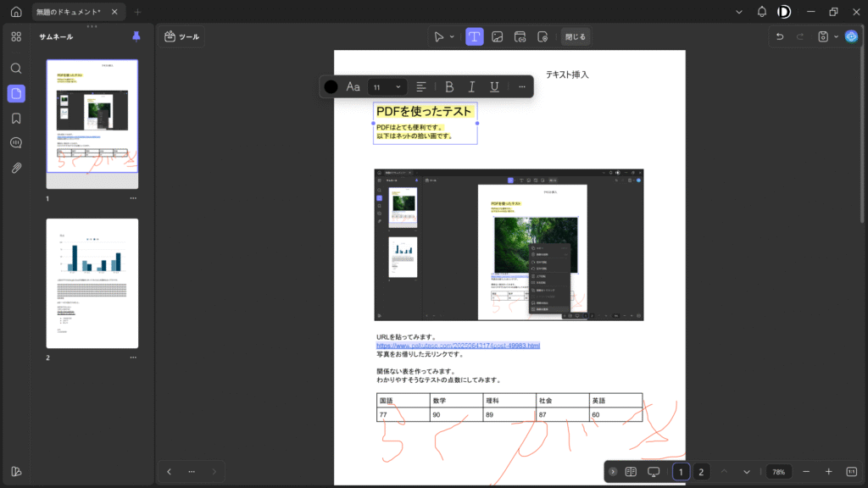
Task: Open the ツール menu
Action: tap(181, 36)
